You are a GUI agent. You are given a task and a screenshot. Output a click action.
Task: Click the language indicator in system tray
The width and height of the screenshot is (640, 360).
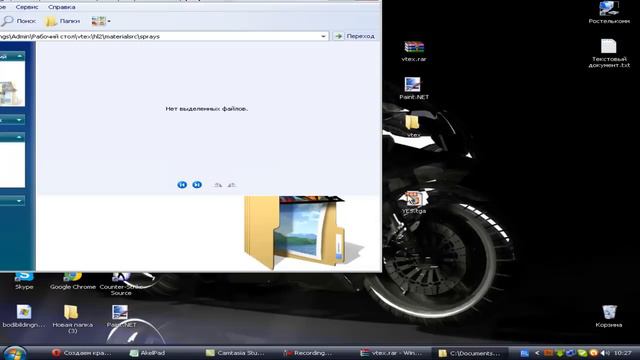tap(524, 353)
